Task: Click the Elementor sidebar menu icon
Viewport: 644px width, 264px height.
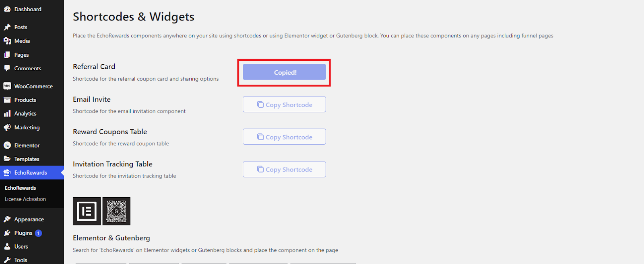Action: [7, 145]
